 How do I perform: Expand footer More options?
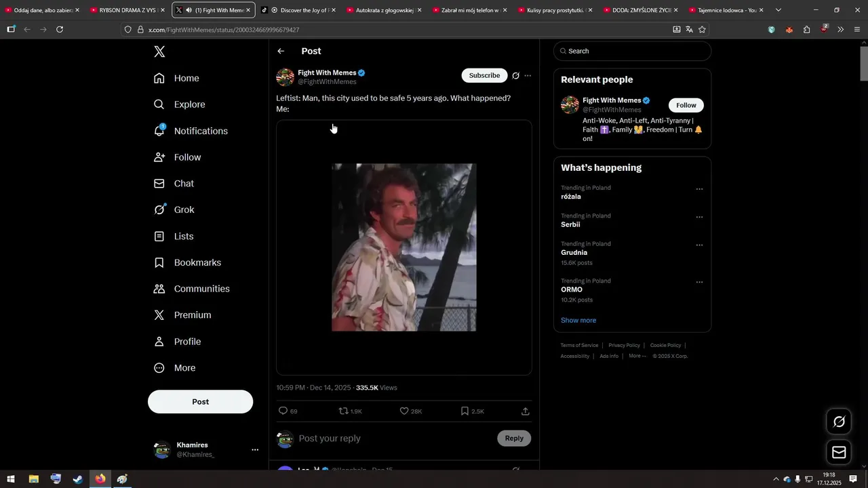click(637, 356)
